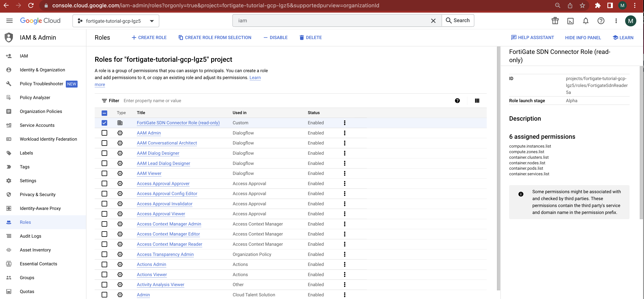Viewport: 644px width, 299px height.
Task: Open the gift free trial icon
Action: [555, 21]
